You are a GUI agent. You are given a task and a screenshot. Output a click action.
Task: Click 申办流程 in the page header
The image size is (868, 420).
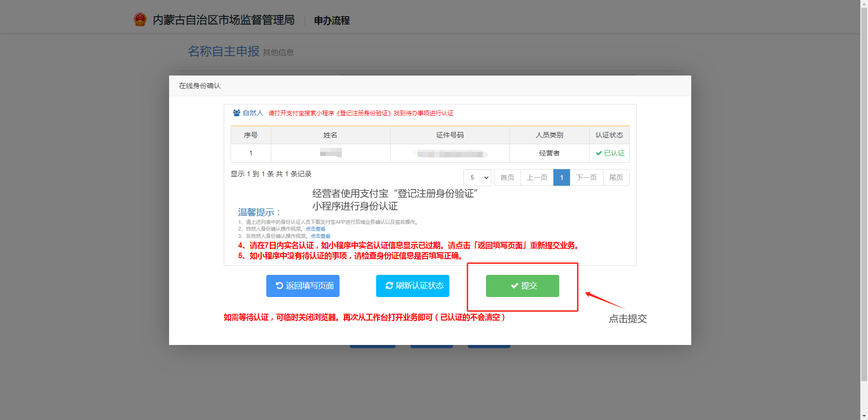(332, 20)
